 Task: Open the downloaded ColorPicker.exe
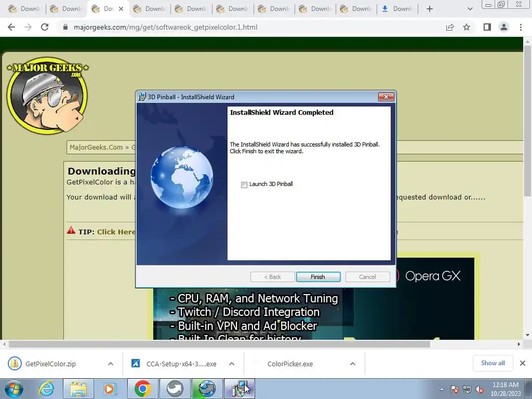(290, 364)
